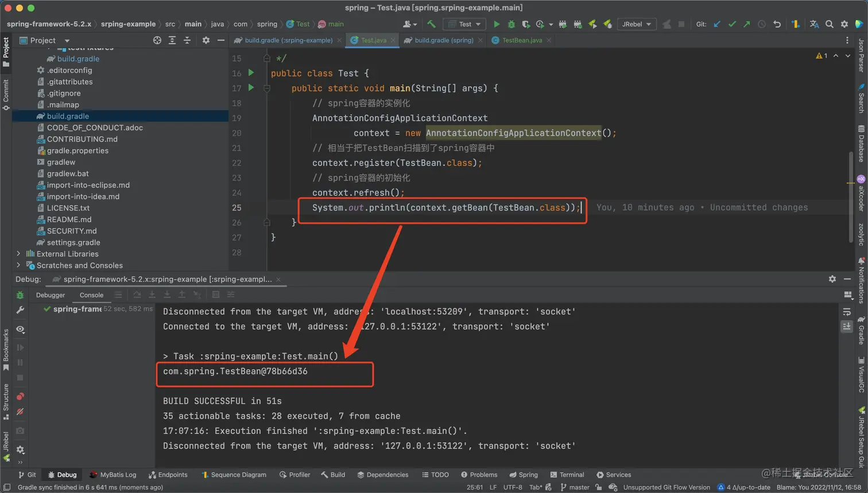The height and width of the screenshot is (493, 868).
Task: Mute breakpoints icon in Debug sidebar
Action: 20,412
